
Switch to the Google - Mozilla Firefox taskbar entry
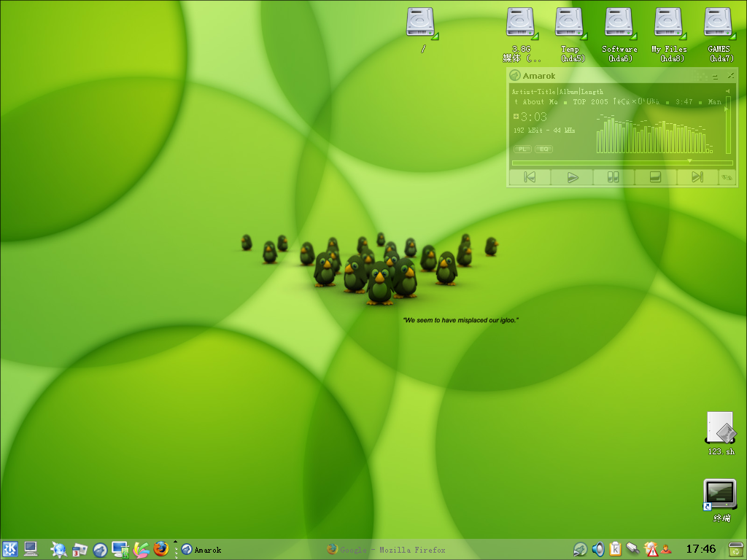pos(387,550)
